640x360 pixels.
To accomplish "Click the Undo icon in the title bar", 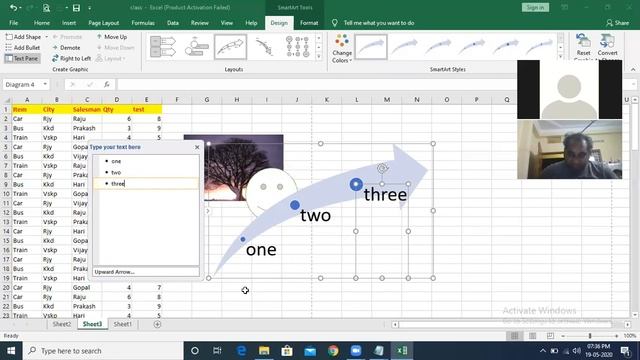I will tap(13, 8).
